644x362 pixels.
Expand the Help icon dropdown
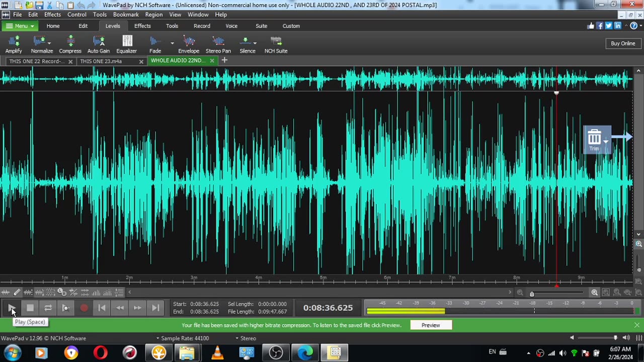pyautogui.click(x=640, y=26)
